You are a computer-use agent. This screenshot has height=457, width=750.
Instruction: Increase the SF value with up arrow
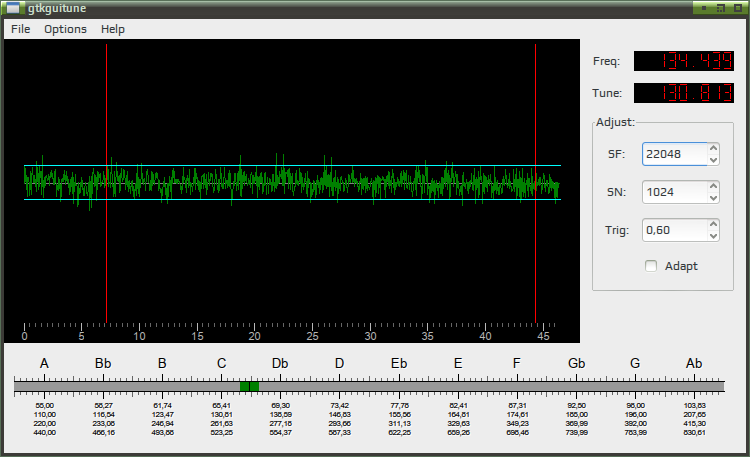pos(713,148)
